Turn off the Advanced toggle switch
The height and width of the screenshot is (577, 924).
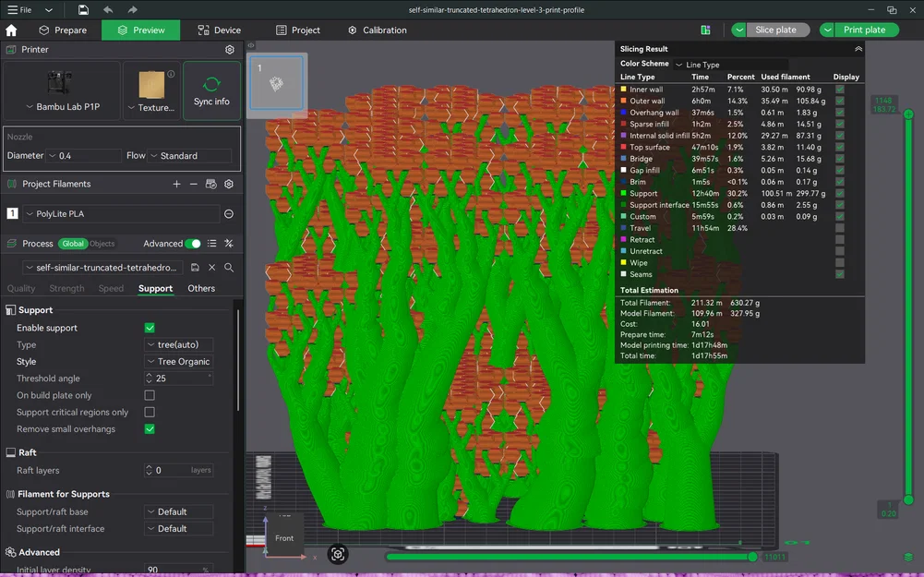click(193, 244)
